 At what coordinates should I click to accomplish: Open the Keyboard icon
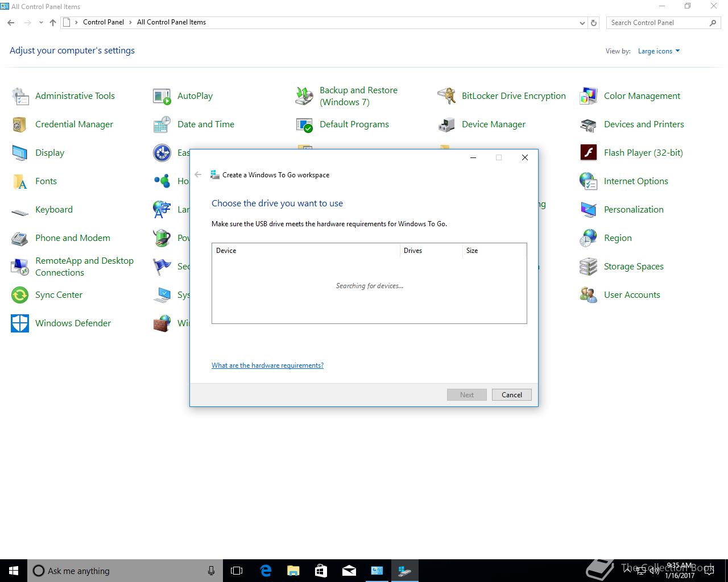click(20, 211)
